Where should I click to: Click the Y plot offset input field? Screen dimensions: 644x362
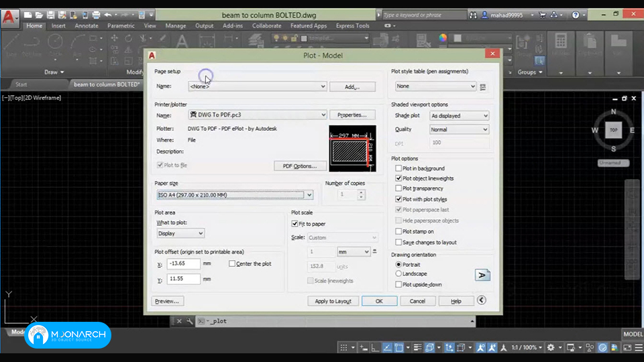[x=183, y=279]
